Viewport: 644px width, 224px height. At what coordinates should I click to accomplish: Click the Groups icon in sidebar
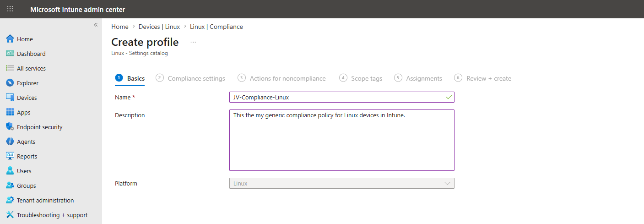pyautogui.click(x=10, y=186)
